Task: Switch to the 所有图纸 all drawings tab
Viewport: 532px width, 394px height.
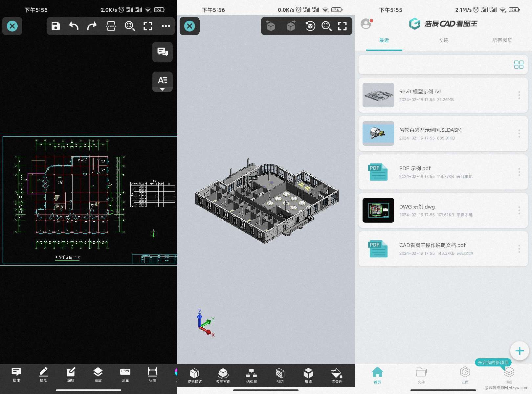Action: coord(502,40)
